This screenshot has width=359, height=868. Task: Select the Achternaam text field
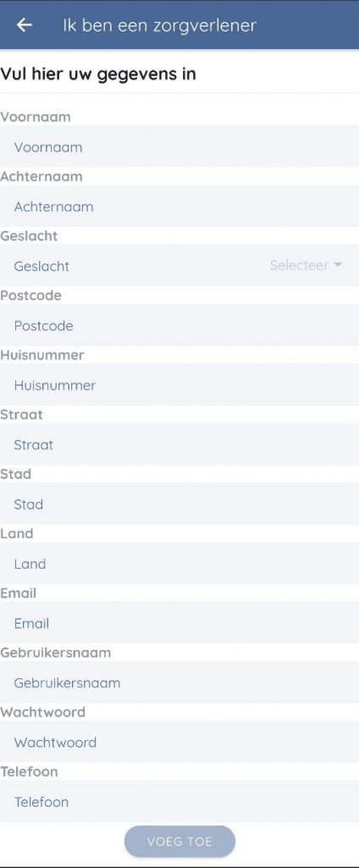pyautogui.click(x=179, y=206)
